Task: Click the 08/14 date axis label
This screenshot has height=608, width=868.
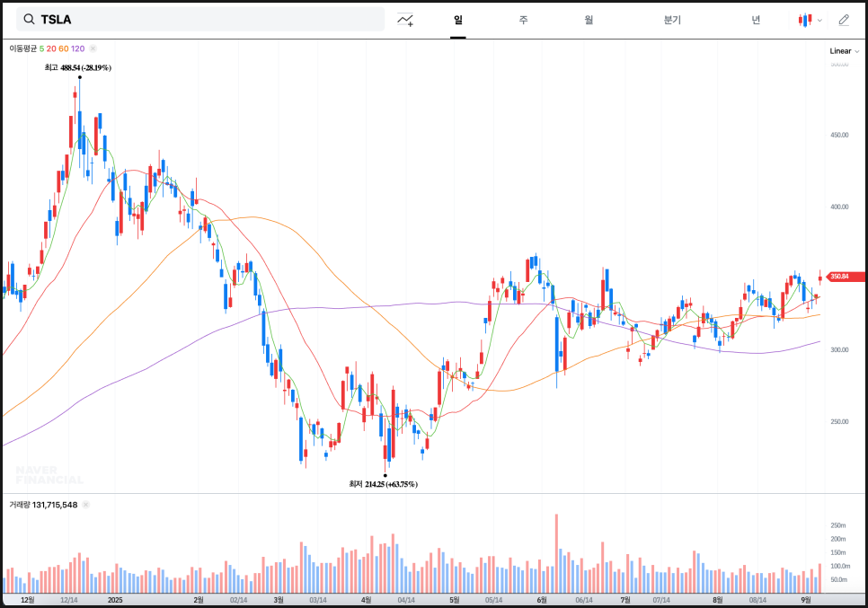Action: point(757,600)
